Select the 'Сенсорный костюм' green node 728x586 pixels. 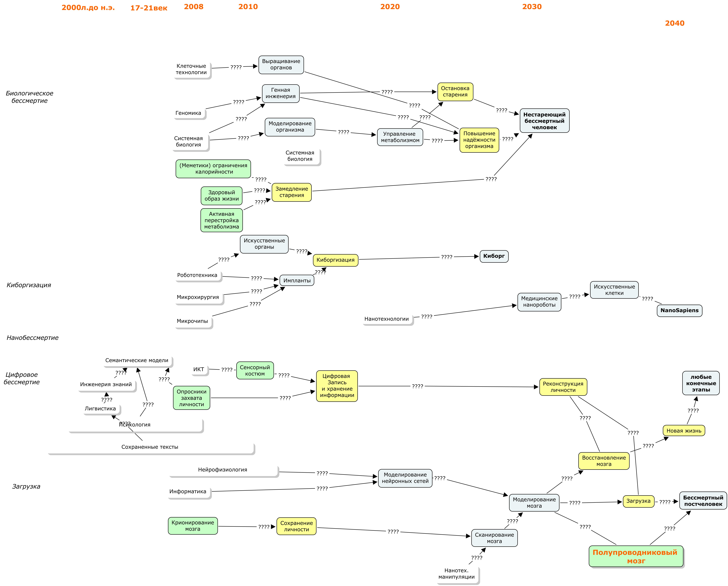tap(255, 370)
